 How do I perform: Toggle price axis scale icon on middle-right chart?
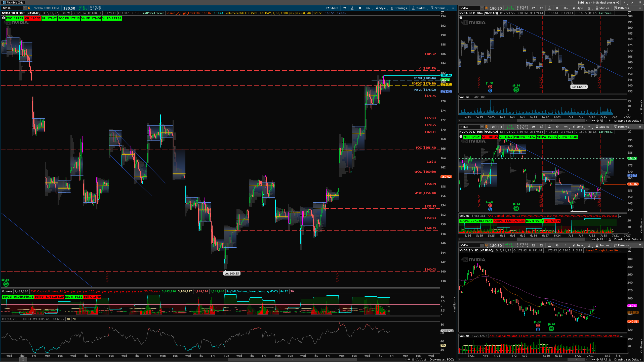click(630, 132)
